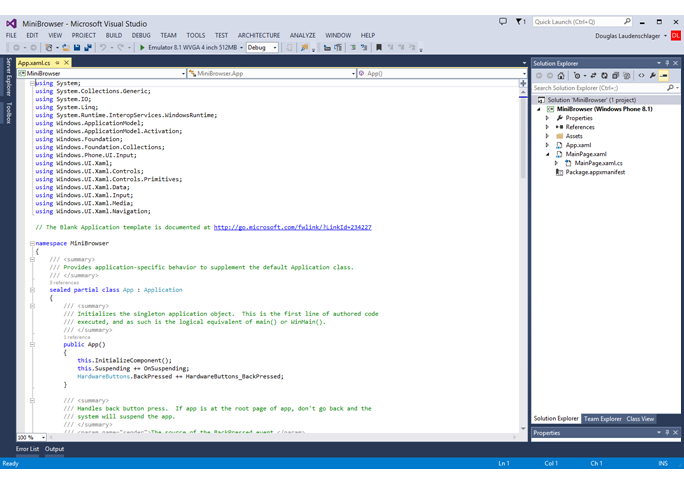Open the Output tab
Viewport: 684px width, 484px height.
coord(55,449)
